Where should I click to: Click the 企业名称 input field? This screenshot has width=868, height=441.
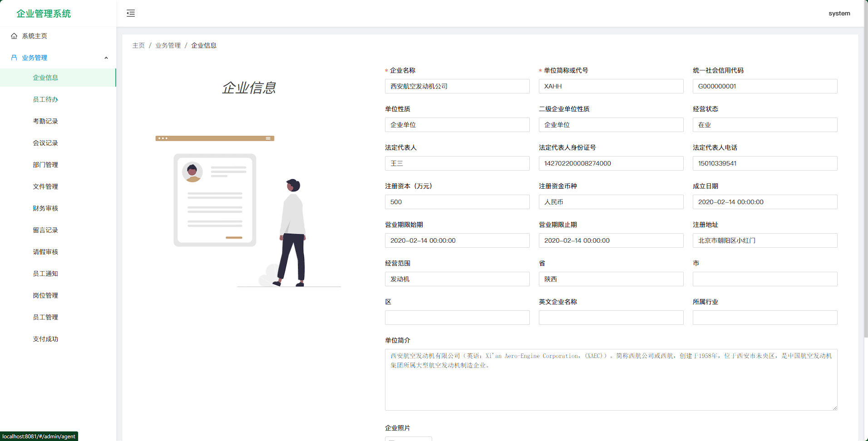pos(457,86)
